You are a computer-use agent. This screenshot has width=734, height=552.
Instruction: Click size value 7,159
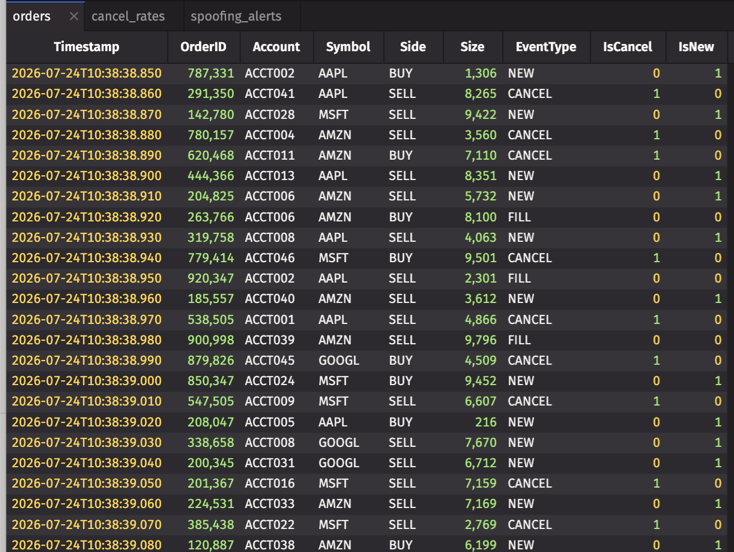[472, 484]
